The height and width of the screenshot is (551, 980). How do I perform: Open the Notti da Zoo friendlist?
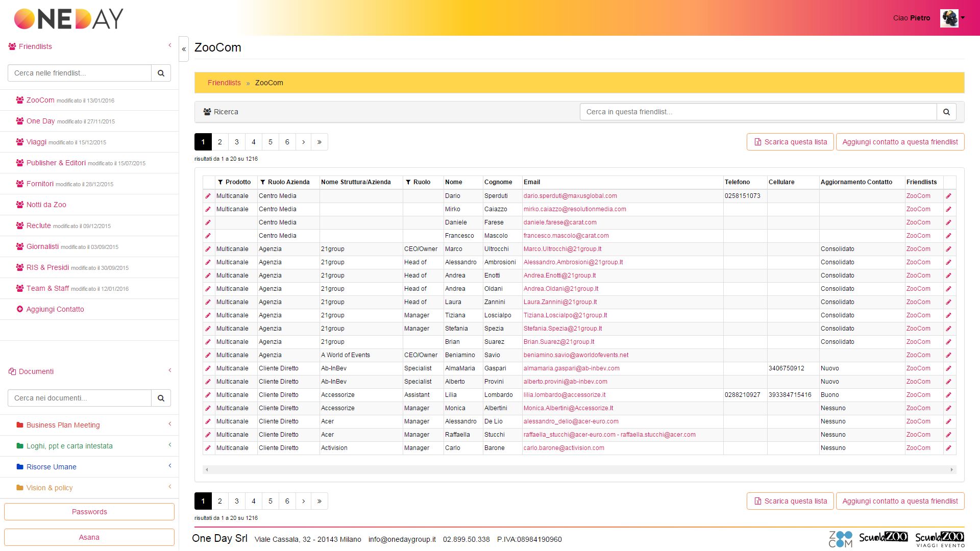pyautogui.click(x=46, y=205)
